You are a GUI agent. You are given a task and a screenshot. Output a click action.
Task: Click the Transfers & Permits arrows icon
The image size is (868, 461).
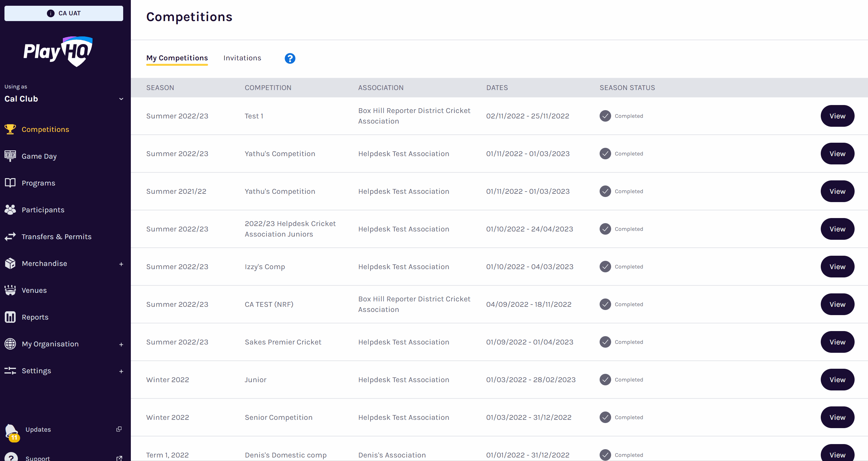tap(10, 237)
